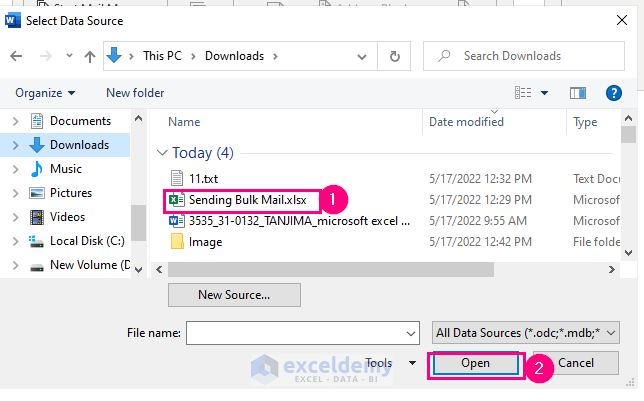
Task: Select the Sending Bulk Mail.xlsx file
Action: click(x=247, y=199)
